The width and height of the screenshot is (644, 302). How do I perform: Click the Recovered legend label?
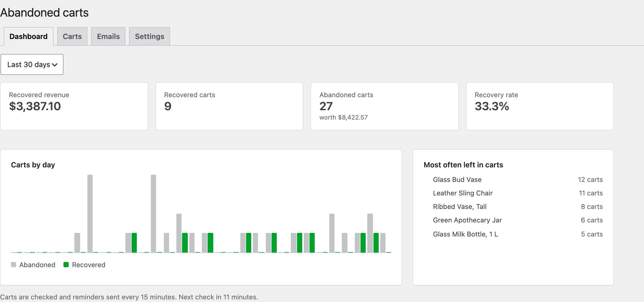click(x=89, y=265)
